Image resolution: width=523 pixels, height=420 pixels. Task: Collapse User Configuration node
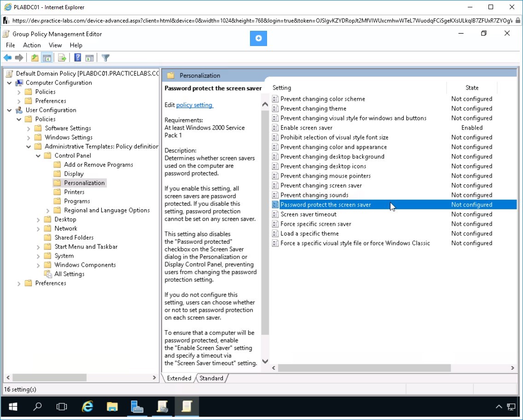[9, 110]
